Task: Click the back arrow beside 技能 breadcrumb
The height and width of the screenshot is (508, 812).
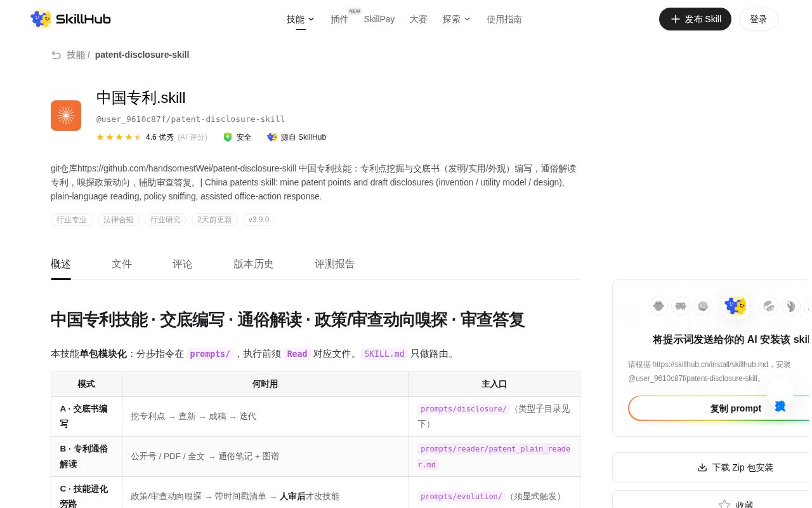Action: (56, 55)
